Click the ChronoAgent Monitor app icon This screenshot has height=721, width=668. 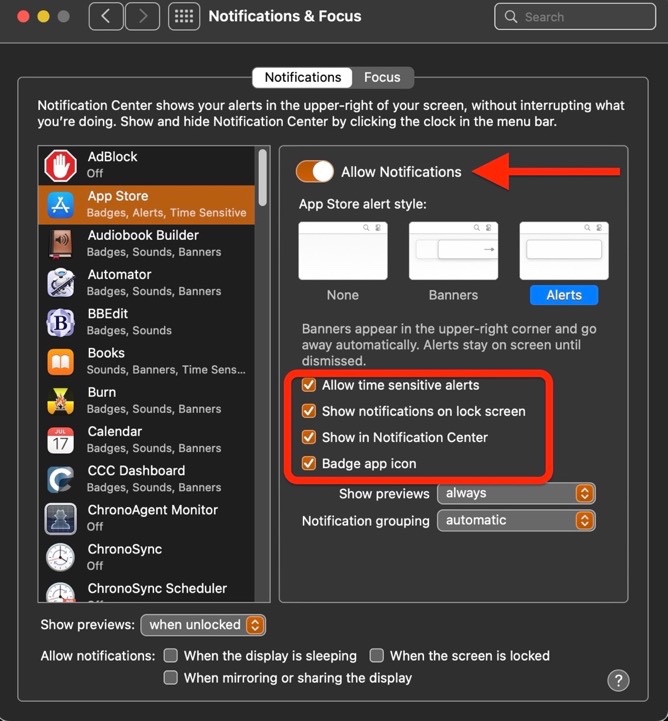(x=60, y=519)
